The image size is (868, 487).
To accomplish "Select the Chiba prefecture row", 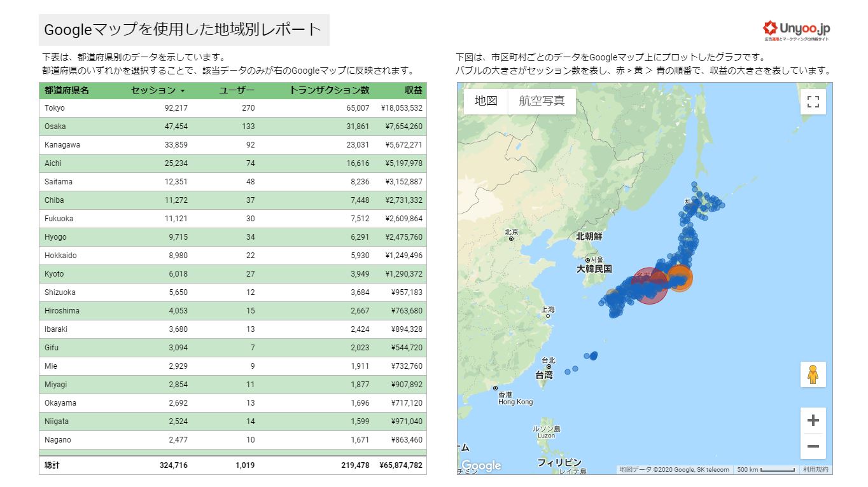I will 233,200.
